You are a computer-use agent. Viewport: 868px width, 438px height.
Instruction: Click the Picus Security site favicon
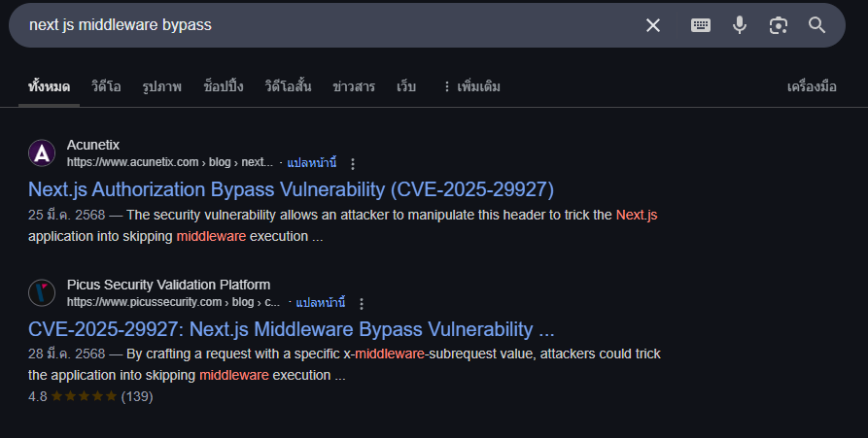click(42, 293)
